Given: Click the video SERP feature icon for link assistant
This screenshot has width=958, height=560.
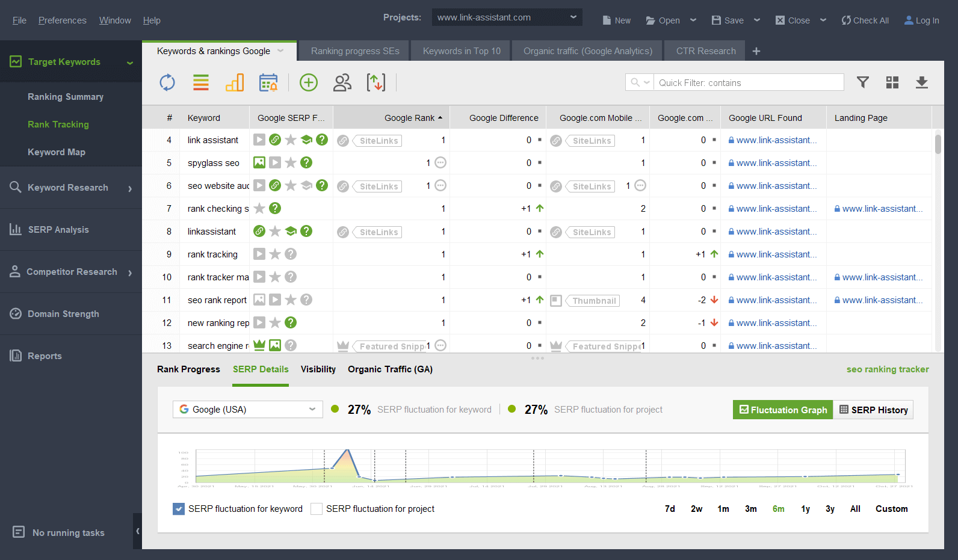Looking at the screenshot, I should [x=259, y=140].
